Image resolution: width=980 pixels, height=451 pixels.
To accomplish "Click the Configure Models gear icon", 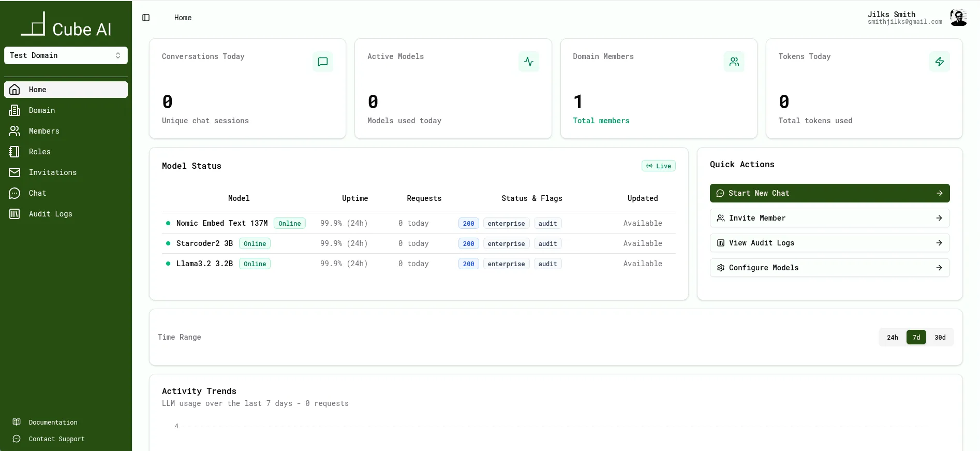I will tap(720, 268).
